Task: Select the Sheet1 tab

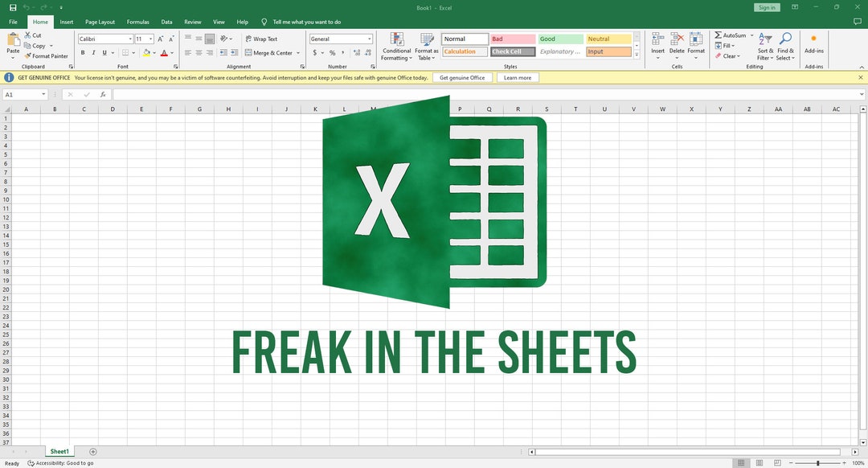Action: (59, 451)
